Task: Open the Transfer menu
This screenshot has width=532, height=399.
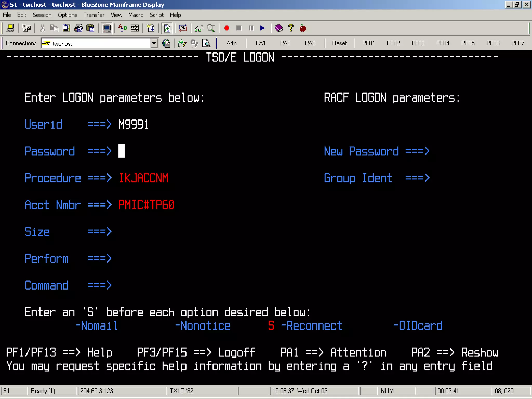Action: pos(94,15)
